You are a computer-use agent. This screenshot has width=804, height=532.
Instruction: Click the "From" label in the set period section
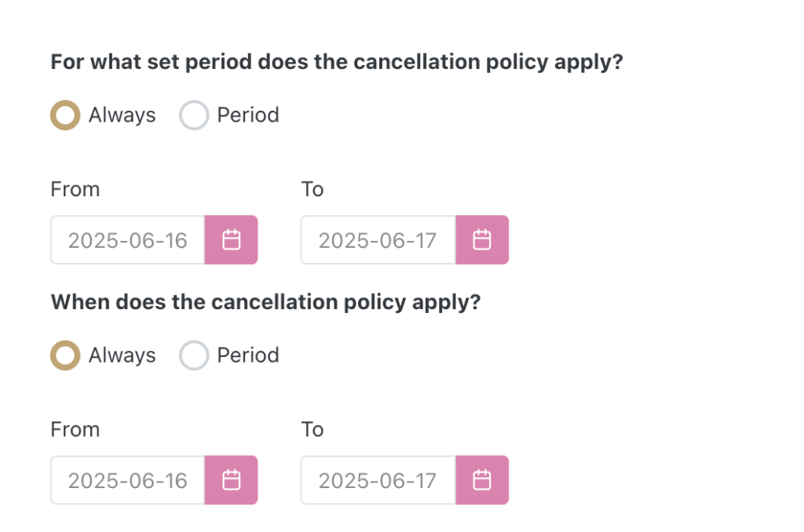75,189
